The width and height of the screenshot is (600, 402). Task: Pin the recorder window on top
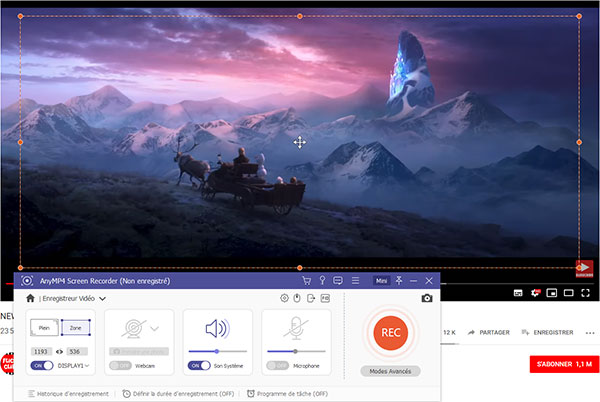click(x=399, y=281)
